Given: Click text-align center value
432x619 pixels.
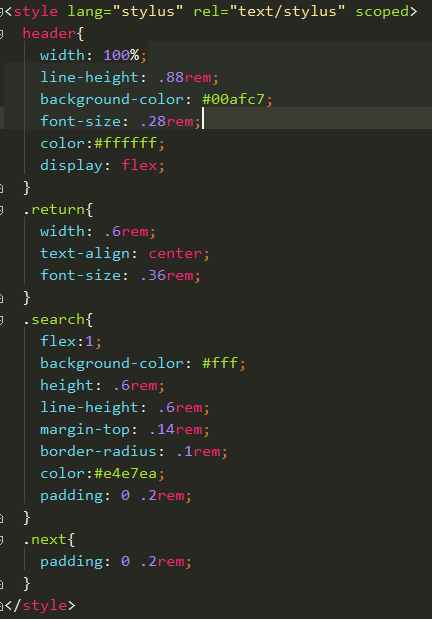Looking at the screenshot, I should (x=176, y=253).
